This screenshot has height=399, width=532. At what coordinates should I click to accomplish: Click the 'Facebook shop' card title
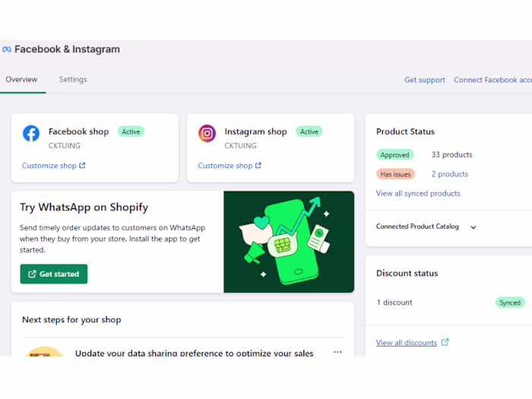click(79, 131)
